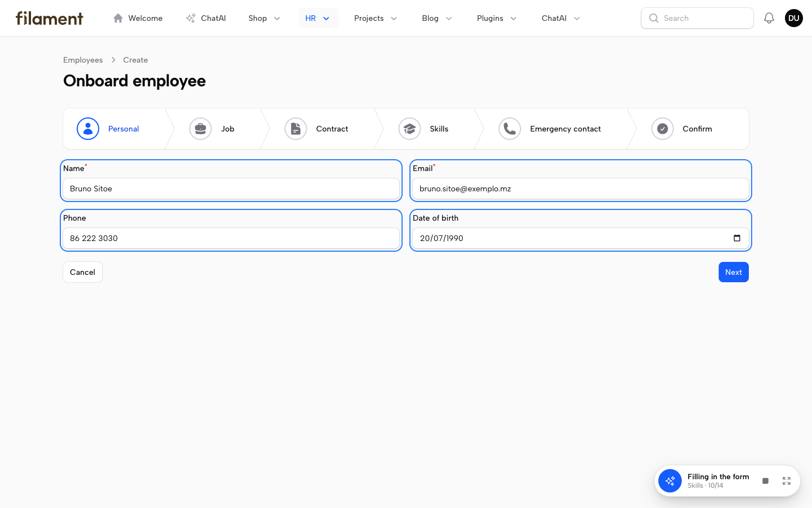Click the Confirm step checkmark icon

click(663, 129)
